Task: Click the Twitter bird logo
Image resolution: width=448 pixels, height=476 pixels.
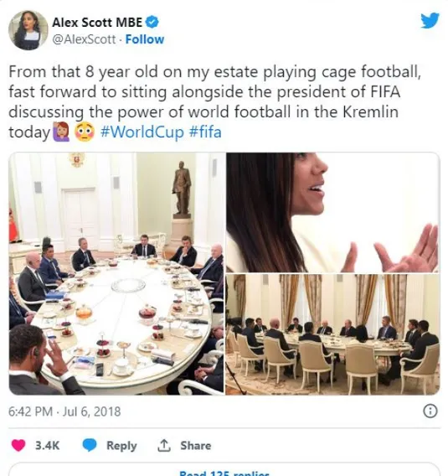Action: pyautogui.click(x=430, y=21)
